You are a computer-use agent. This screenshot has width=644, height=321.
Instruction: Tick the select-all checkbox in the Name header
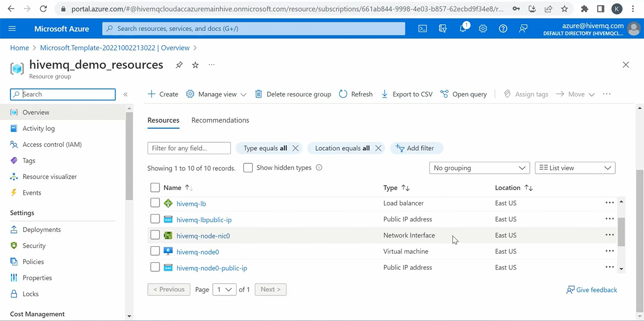pyautogui.click(x=155, y=187)
